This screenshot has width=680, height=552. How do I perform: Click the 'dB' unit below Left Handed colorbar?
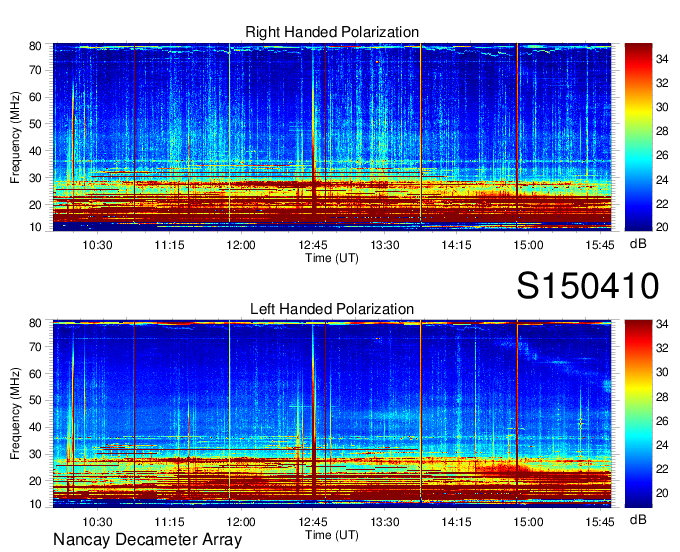[638, 519]
